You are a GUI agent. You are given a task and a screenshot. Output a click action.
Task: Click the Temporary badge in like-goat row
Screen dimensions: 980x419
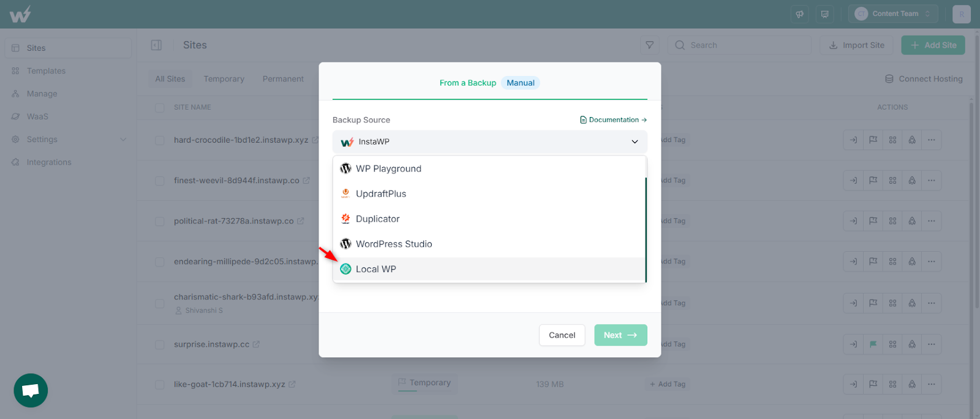point(424,383)
